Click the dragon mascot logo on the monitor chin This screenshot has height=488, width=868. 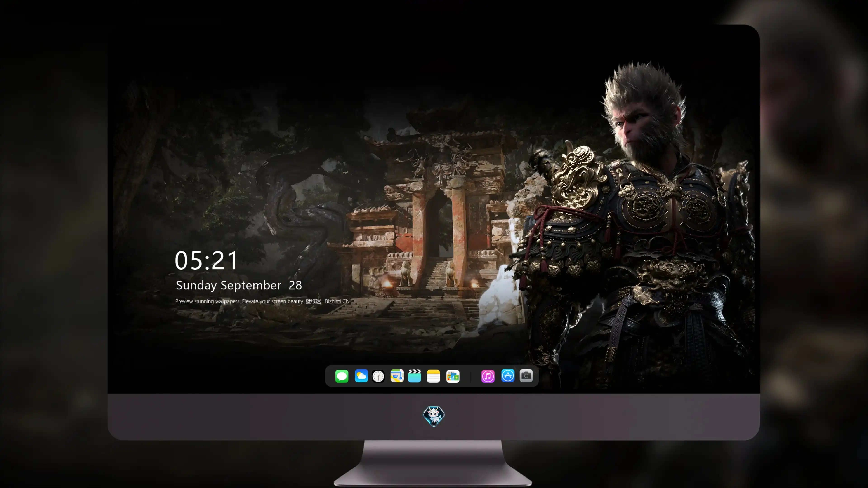(x=434, y=416)
